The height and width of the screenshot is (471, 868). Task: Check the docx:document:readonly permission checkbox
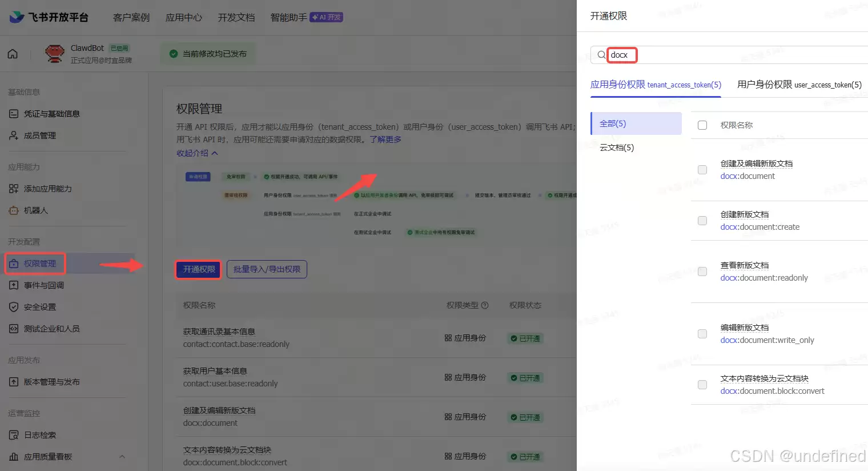(x=702, y=271)
